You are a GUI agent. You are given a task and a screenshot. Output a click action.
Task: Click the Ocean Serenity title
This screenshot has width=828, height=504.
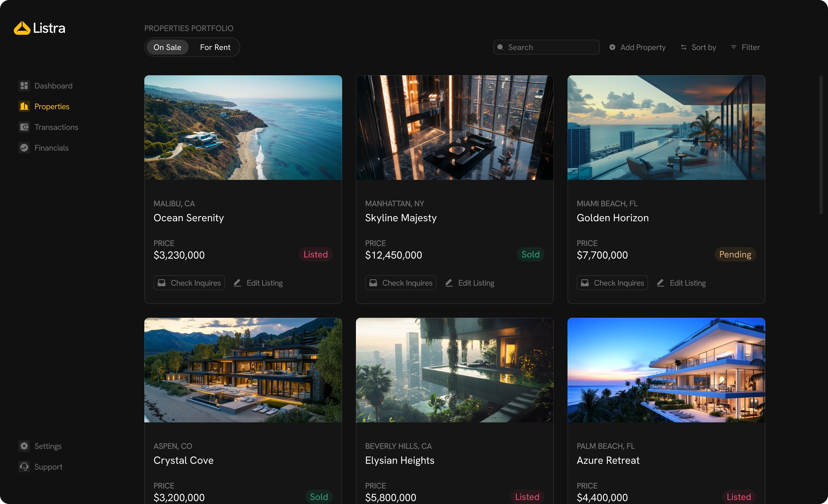[x=189, y=218]
